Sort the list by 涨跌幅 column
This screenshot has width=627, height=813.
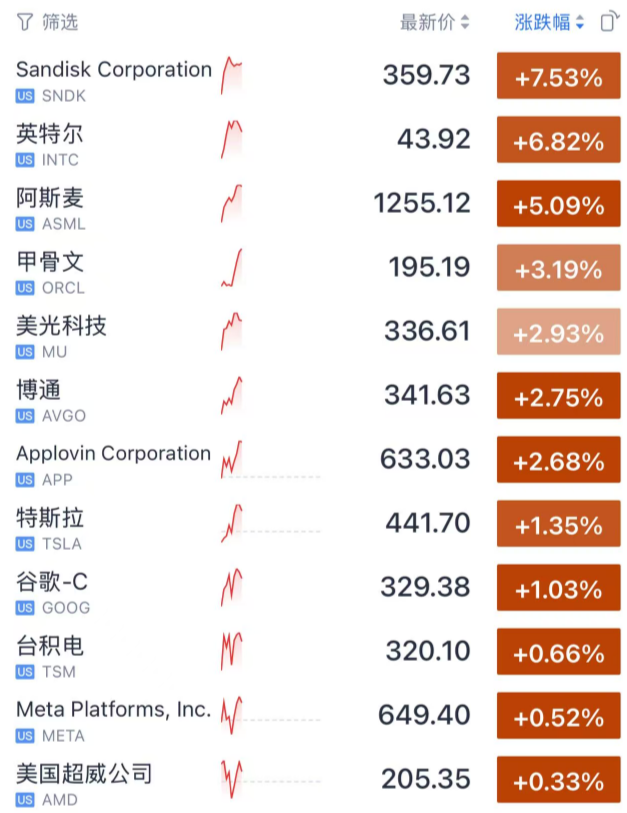[x=549, y=22]
